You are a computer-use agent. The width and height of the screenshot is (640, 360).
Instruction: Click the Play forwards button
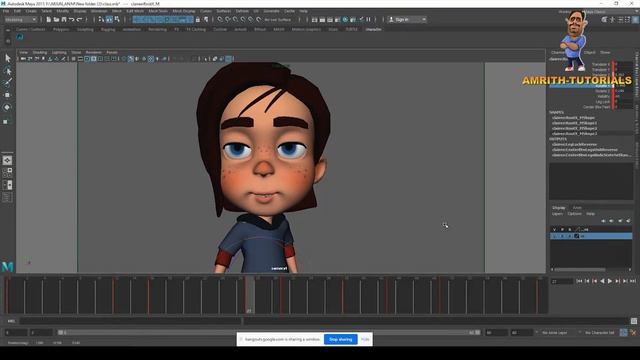[x=610, y=281]
